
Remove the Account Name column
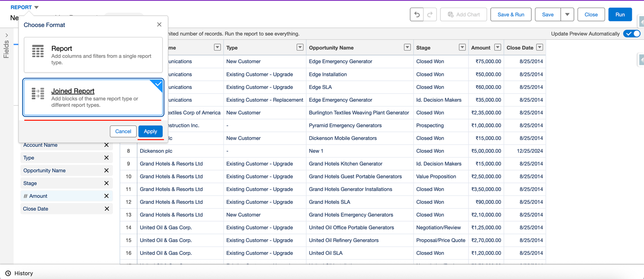[106, 145]
